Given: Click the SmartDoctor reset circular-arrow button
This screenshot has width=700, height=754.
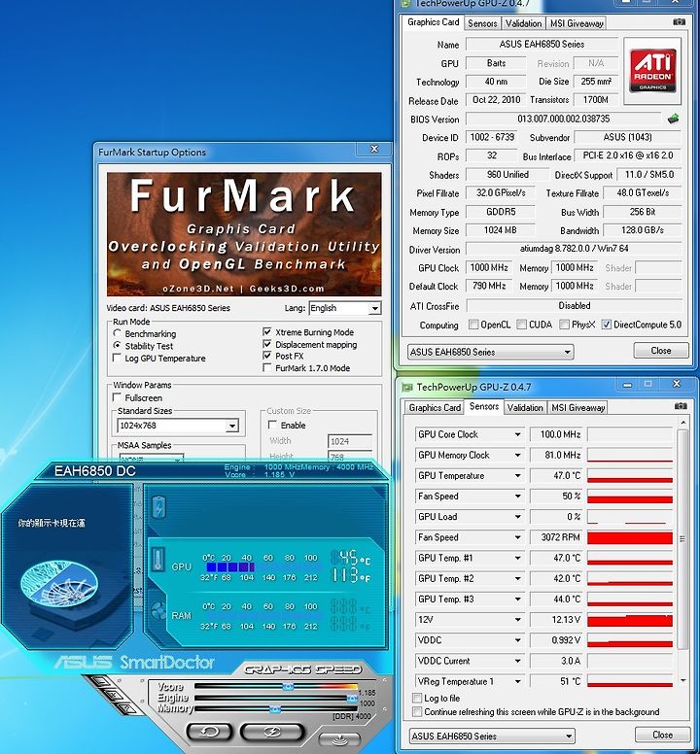Looking at the screenshot, I should tap(209, 732).
